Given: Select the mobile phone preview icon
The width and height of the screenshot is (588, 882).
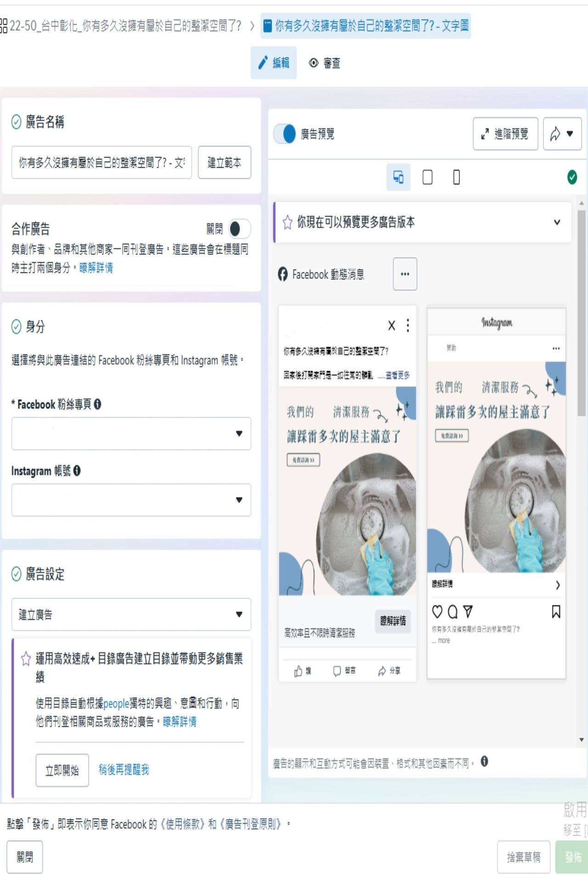Looking at the screenshot, I should click(456, 177).
